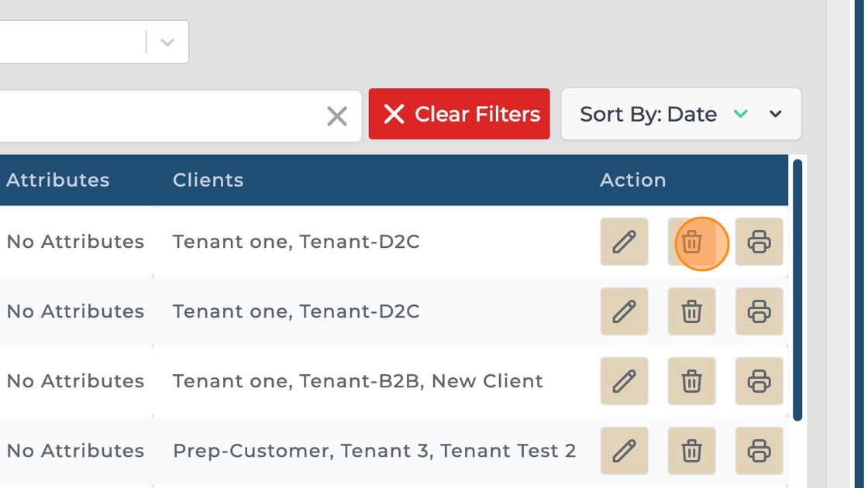Clear the search field with the X icon
Image resolution: width=868 pixels, height=488 pixels.
click(336, 116)
